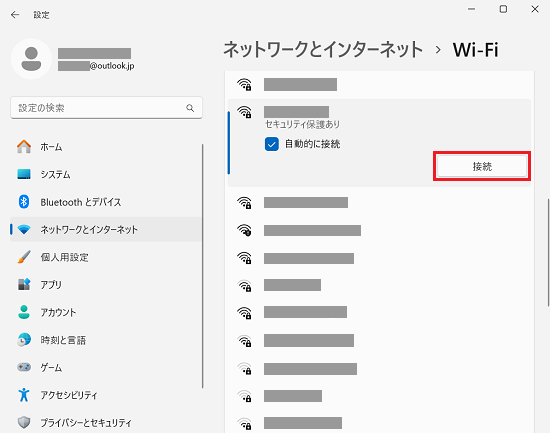Click the 接続 button
Image resolution: width=550 pixels, height=433 pixels.
click(x=482, y=166)
